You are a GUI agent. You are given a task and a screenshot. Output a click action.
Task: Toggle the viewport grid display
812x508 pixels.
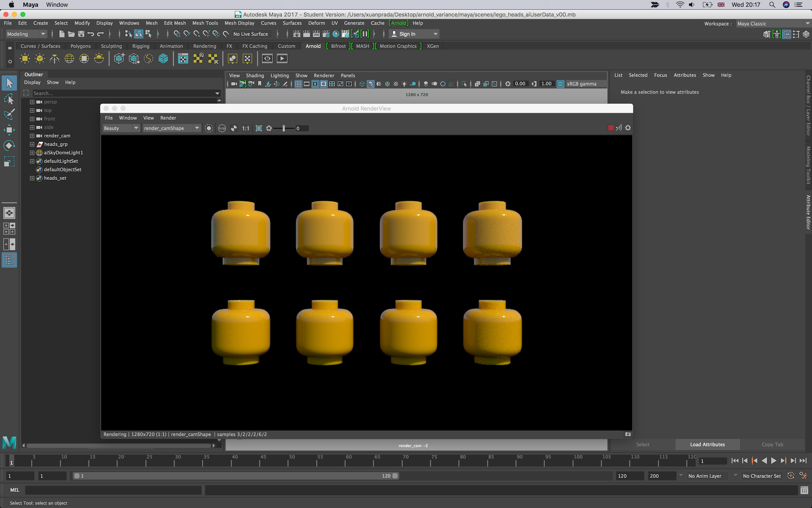[x=298, y=84]
